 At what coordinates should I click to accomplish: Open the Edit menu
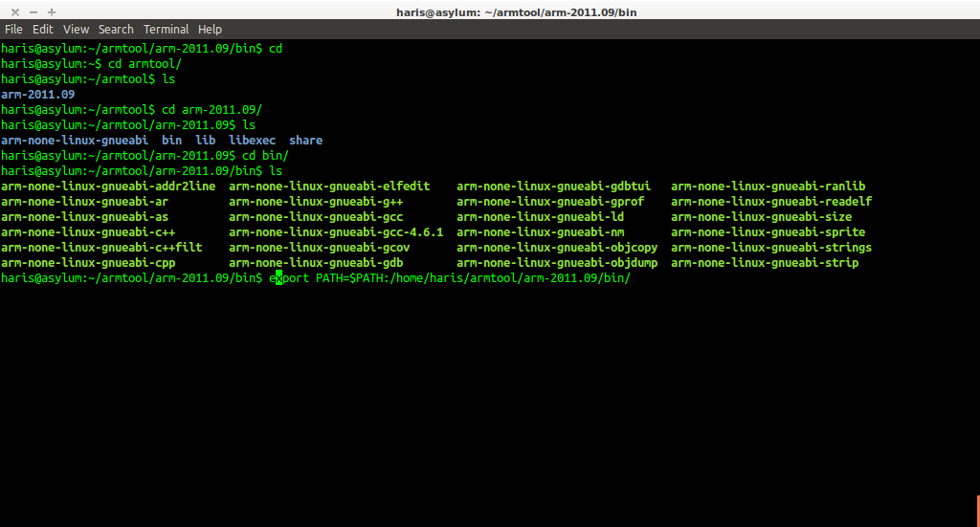click(x=42, y=30)
